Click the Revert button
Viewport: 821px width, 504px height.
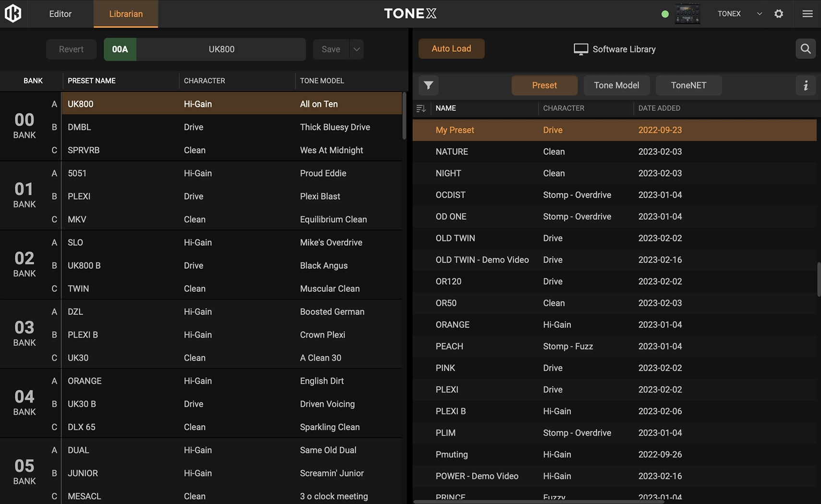click(71, 49)
